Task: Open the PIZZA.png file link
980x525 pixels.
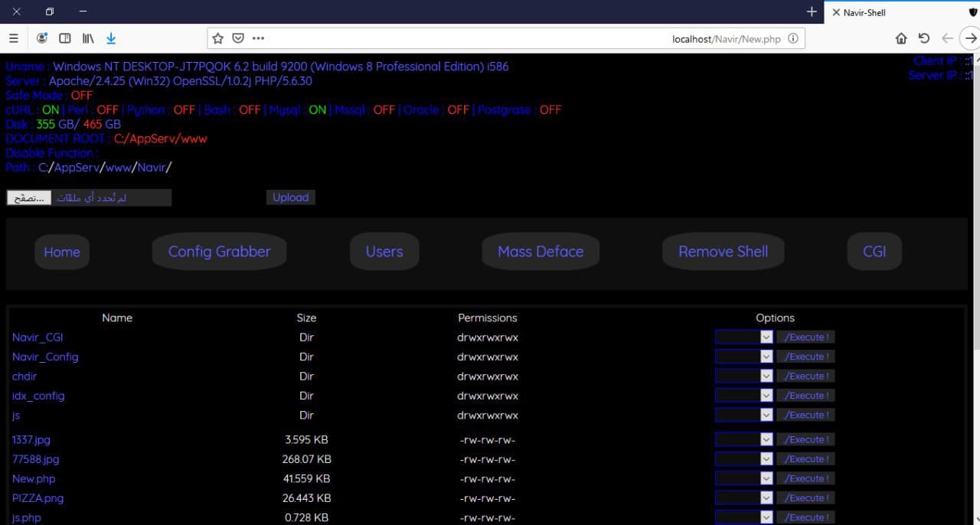Action: [38, 497]
